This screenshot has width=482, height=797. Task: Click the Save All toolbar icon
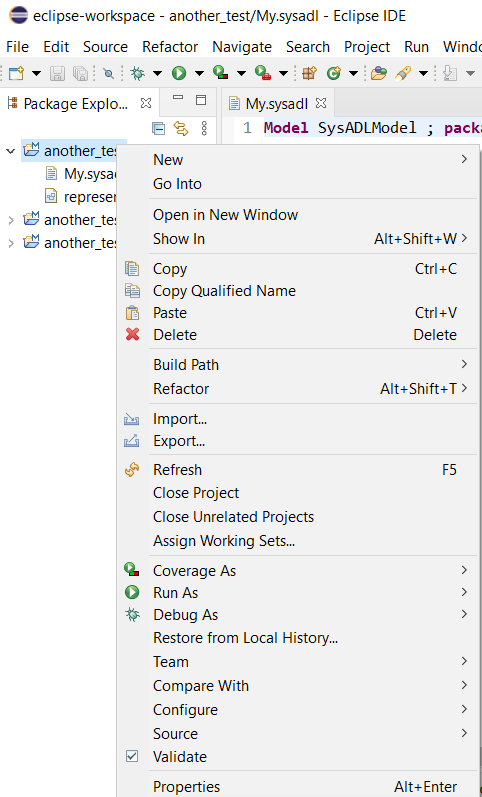tap(80, 74)
